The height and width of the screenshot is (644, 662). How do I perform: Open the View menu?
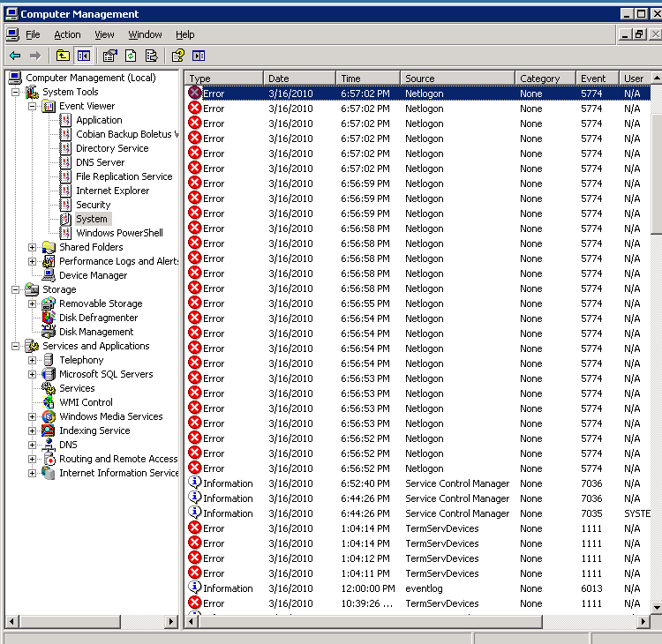coord(104,34)
